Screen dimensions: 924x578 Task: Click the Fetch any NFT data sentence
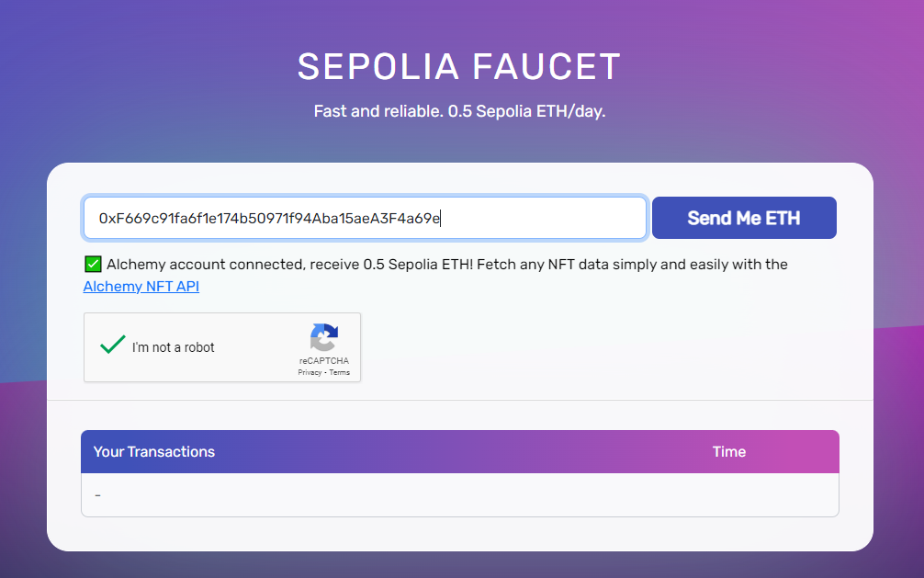632,265
